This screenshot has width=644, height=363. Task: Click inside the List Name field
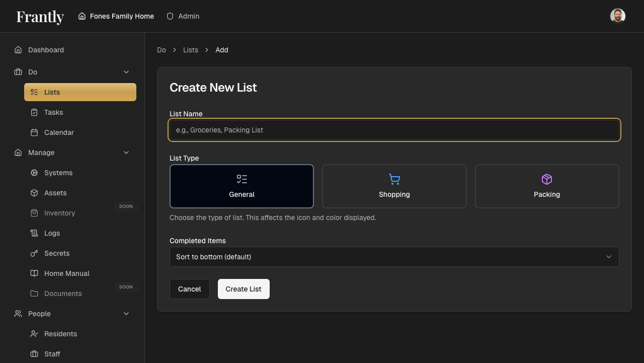394,130
